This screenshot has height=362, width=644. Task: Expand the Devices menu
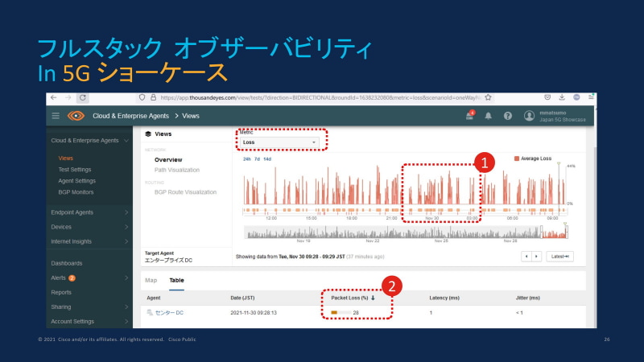pyautogui.click(x=126, y=227)
